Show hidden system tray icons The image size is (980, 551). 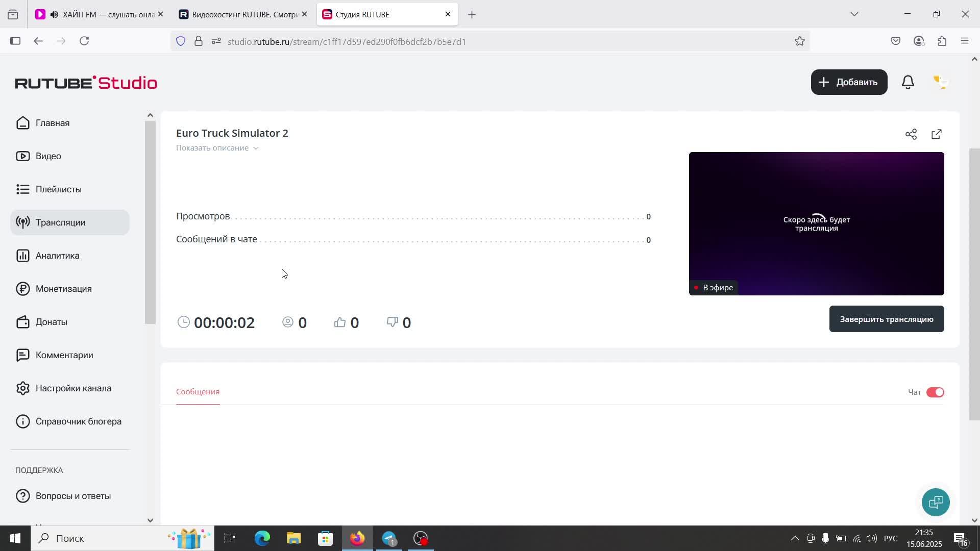(795, 538)
